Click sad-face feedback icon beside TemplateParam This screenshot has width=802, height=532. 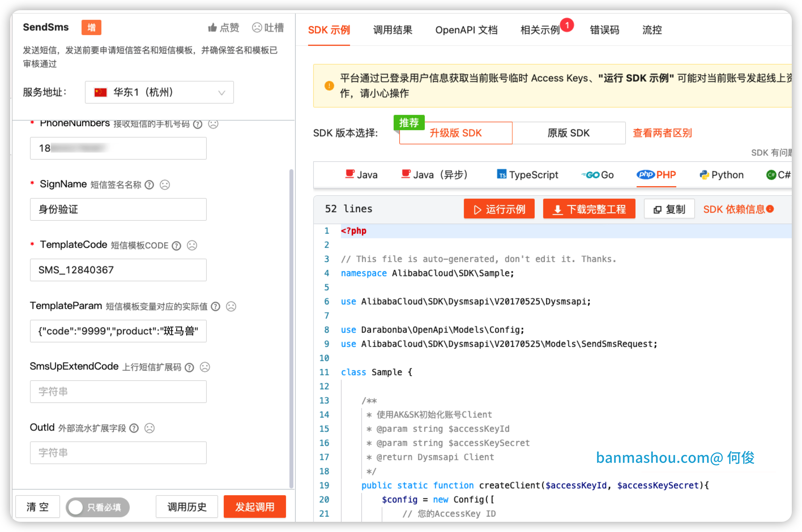(x=231, y=307)
